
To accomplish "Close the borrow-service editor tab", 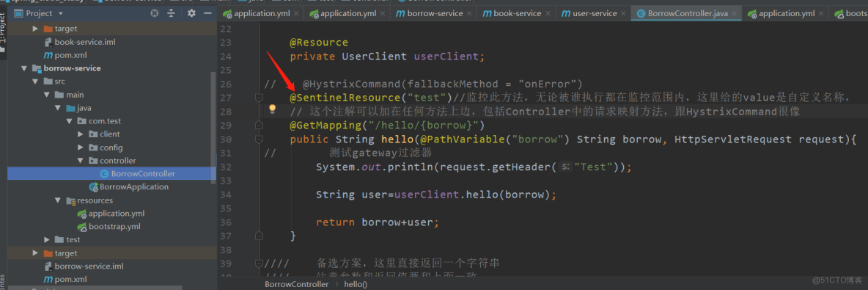I will click(470, 13).
